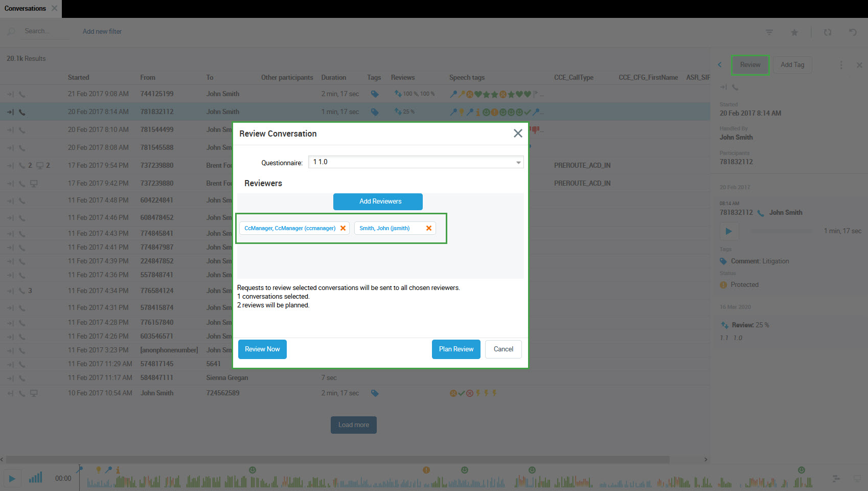Select the Conversations tab
This screenshot has width=868, height=491.
(x=25, y=9)
